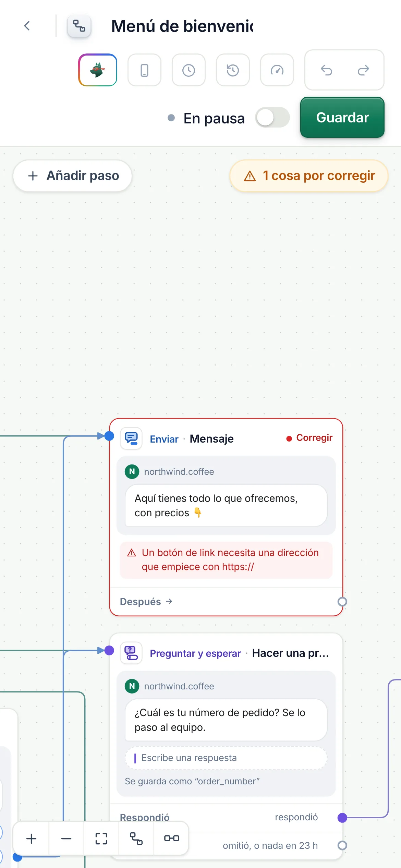Click the Después output connector of Mensaje

tap(342, 602)
